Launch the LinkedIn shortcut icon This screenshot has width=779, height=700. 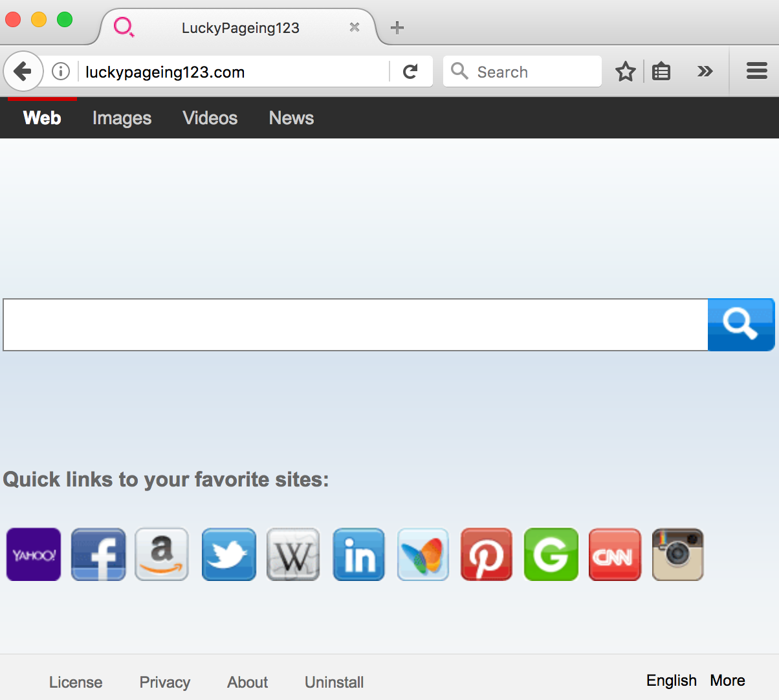click(x=358, y=554)
